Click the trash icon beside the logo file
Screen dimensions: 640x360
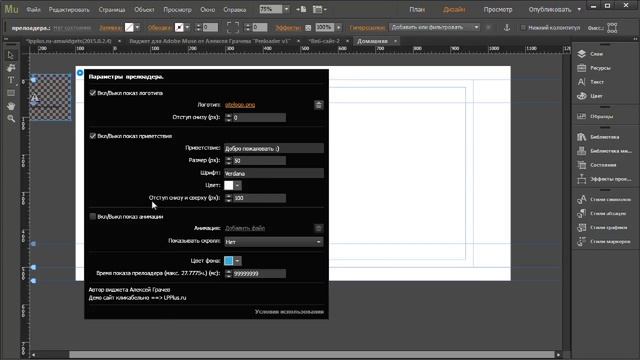318,105
